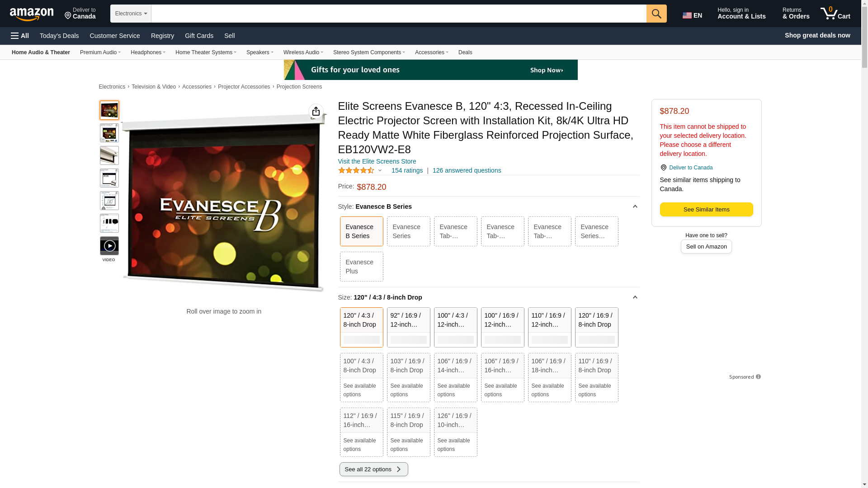Select the Evanesce Series style option
Screen dimensions: 868x488
point(408,231)
